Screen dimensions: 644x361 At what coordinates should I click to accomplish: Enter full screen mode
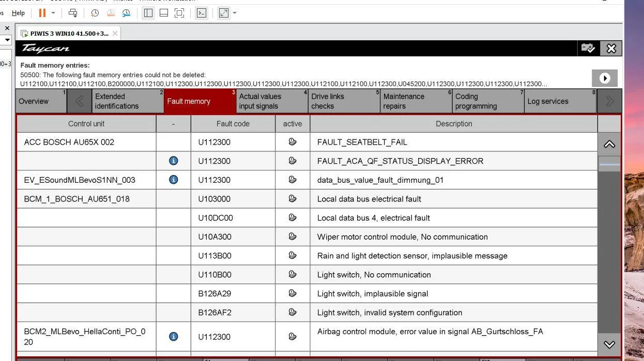(x=179, y=13)
